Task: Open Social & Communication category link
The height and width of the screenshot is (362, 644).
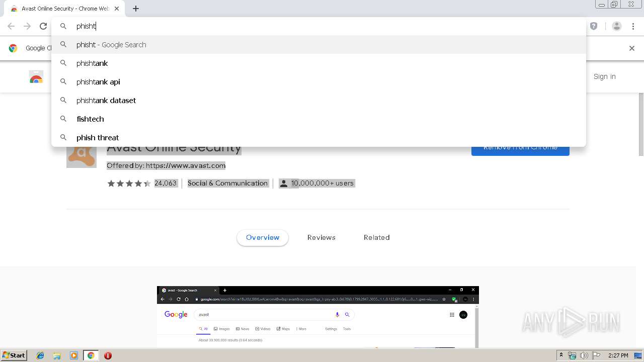Action: pos(227,183)
